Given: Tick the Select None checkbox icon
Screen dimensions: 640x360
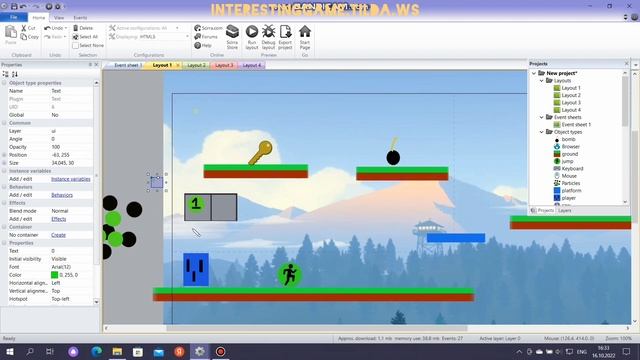Looking at the screenshot, I should click(x=76, y=45).
